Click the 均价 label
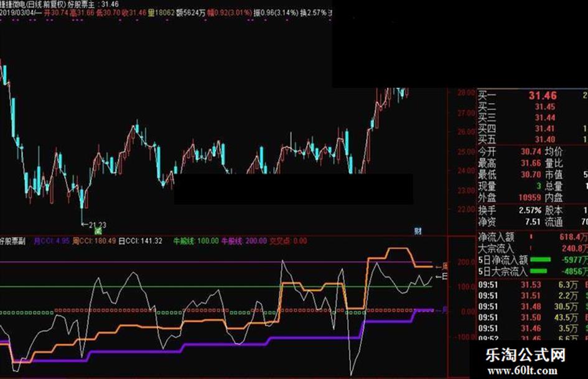The image size is (588, 379). click(554, 152)
